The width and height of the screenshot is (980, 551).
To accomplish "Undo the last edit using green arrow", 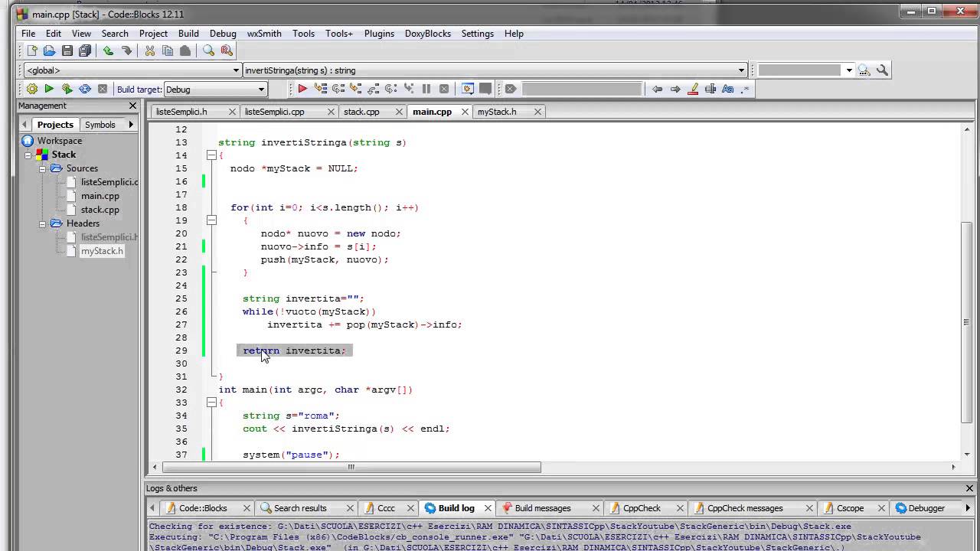I will pos(108,51).
